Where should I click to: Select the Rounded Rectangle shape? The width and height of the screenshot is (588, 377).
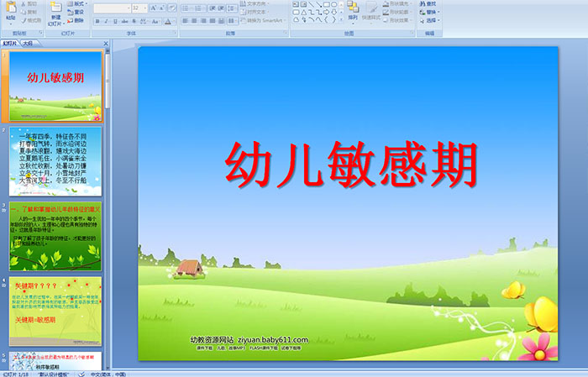click(296, 13)
